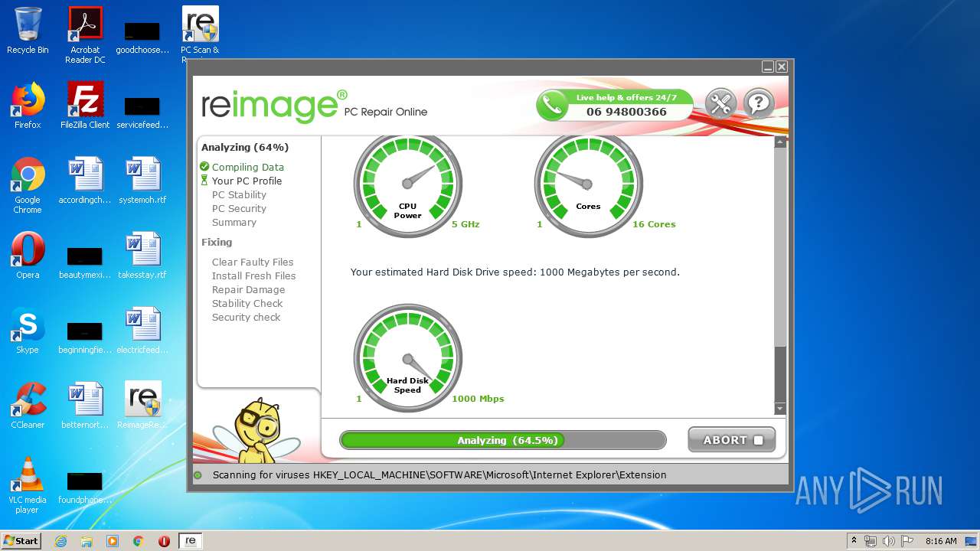Select PC Security step
This screenshot has width=980, height=551.
tap(239, 208)
